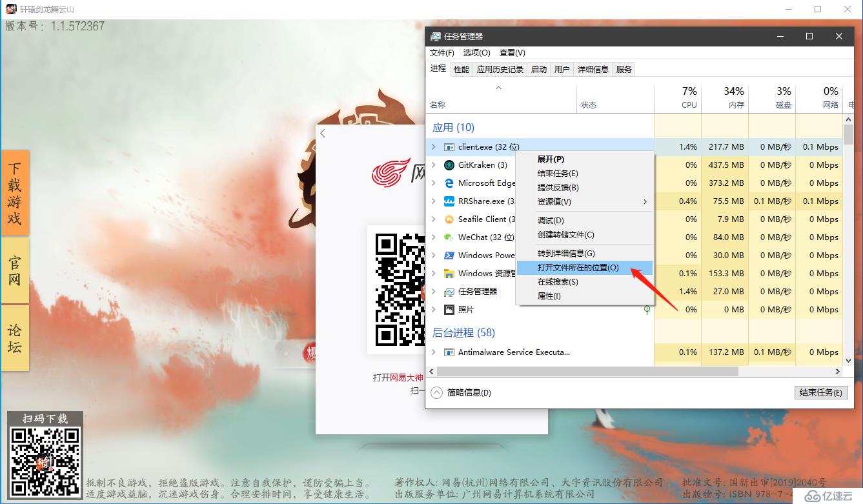Select 调试(D) in context menu
Image resolution: width=863 pixels, height=504 pixels.
tap(585, 221)
